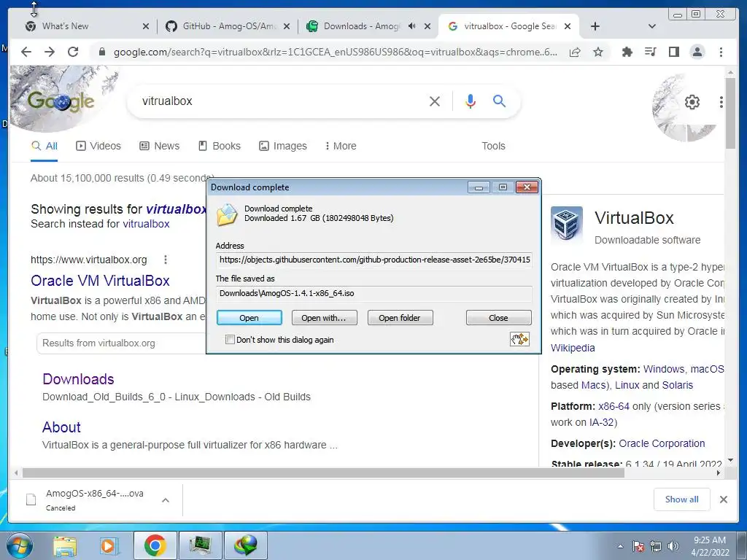Share this page via the address bar icon
The image size is (747, 560).
[575, 52]
